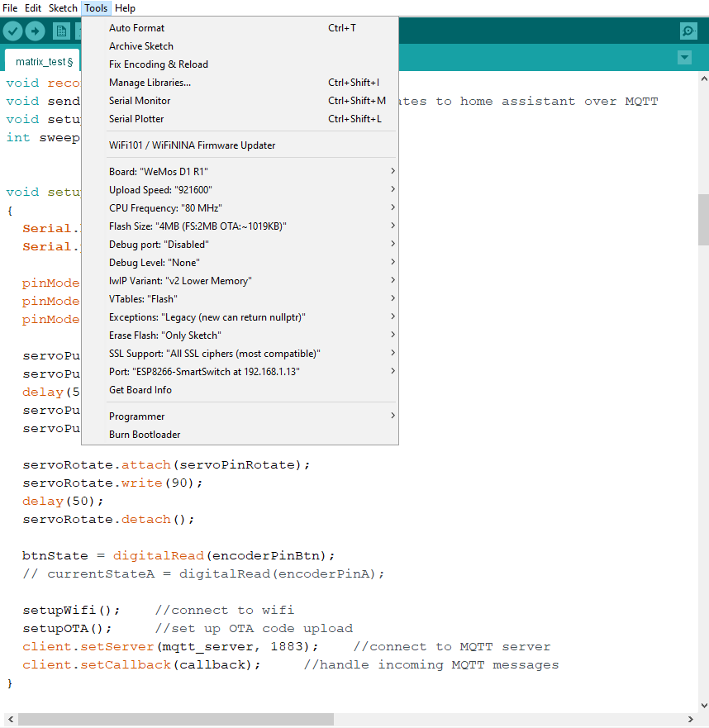
Task: Click the New sketch file icon
Action: [61, 31]
